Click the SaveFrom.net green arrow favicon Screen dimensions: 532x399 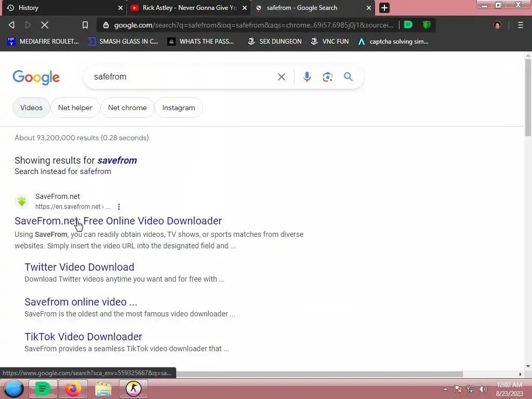(22, 202)
